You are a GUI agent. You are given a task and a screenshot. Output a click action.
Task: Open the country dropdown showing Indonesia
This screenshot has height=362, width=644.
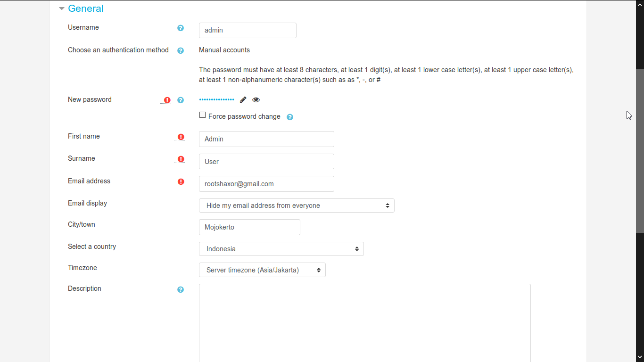click(281, 249)
